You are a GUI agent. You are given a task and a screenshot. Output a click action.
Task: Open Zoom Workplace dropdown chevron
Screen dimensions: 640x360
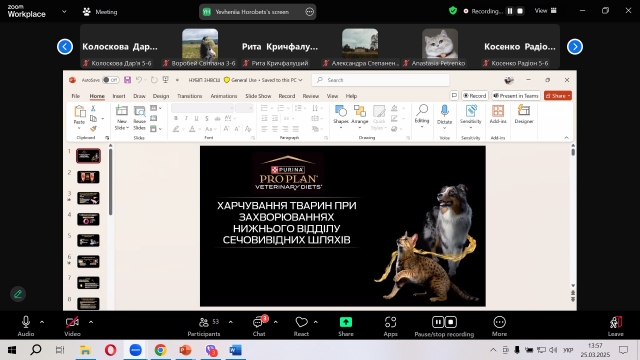[x=64, y=11]
